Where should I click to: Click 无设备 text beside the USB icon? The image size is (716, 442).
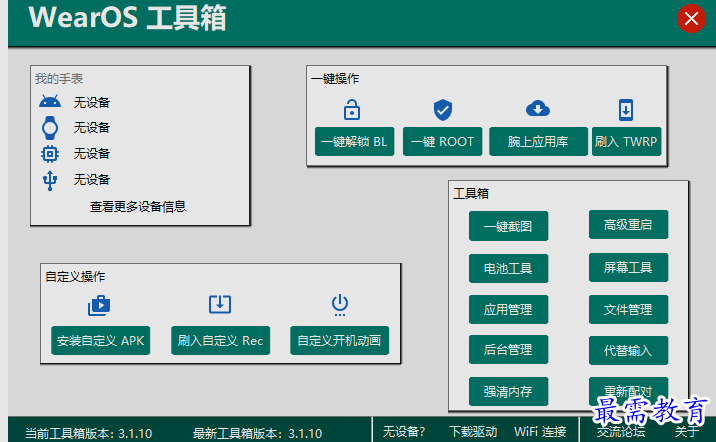coord(92,179)
